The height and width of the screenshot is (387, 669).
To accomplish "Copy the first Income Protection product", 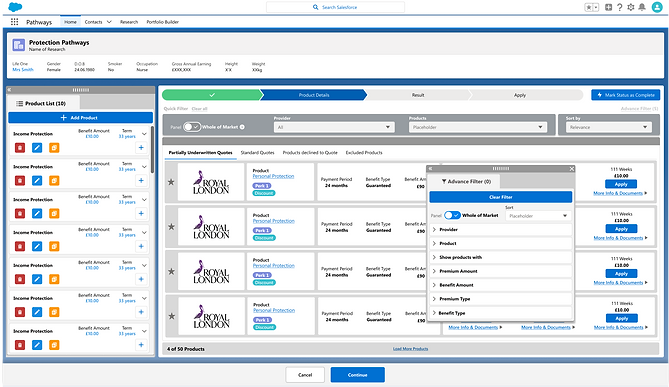I will tap(54, 148).
